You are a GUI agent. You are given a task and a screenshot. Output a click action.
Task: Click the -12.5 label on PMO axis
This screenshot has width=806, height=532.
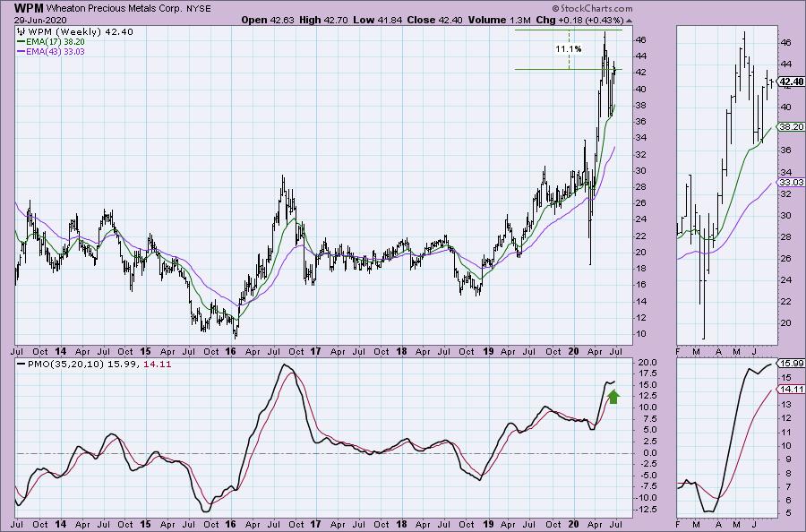tap(647, 509)
